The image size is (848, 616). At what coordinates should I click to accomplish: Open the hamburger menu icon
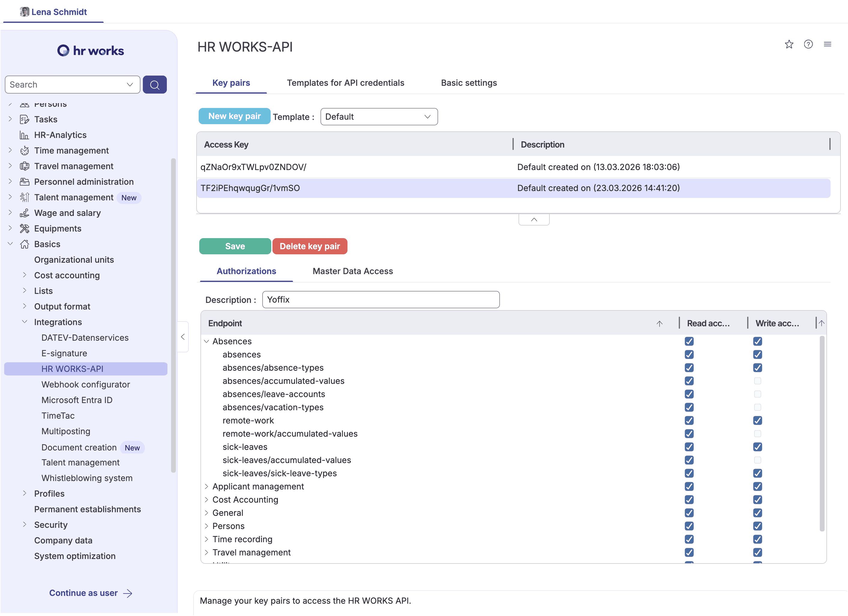tap(827, 44)
